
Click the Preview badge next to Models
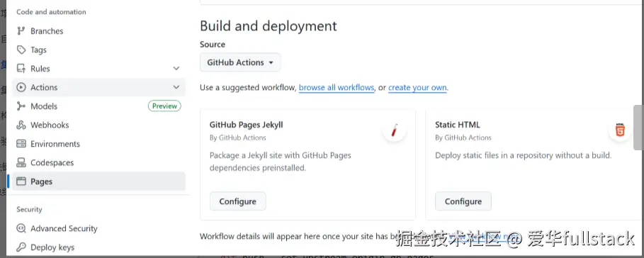pos(164,106)
